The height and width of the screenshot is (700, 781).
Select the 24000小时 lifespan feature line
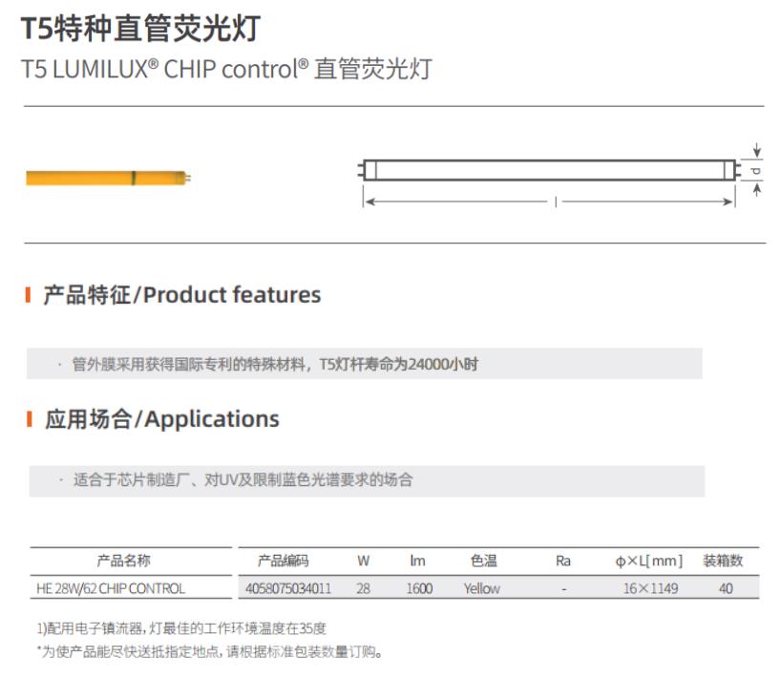tap(275, 365)
